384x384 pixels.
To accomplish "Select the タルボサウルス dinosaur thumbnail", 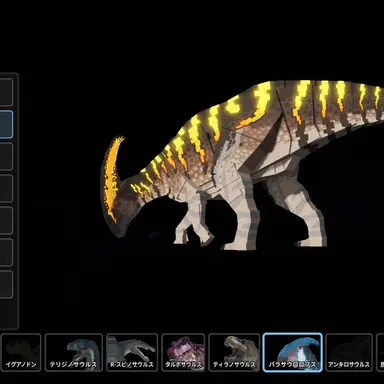I will pos(183,352).
